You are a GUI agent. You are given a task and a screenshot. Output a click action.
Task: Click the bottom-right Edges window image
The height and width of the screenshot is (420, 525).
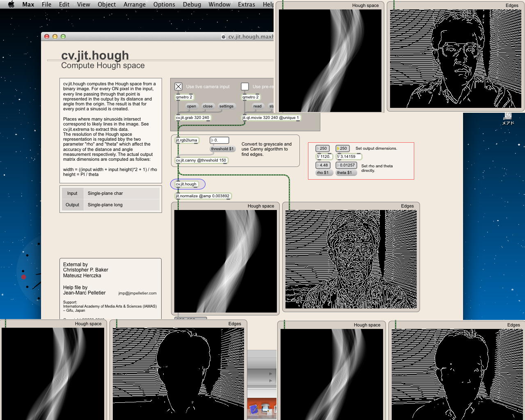[457, 374]
